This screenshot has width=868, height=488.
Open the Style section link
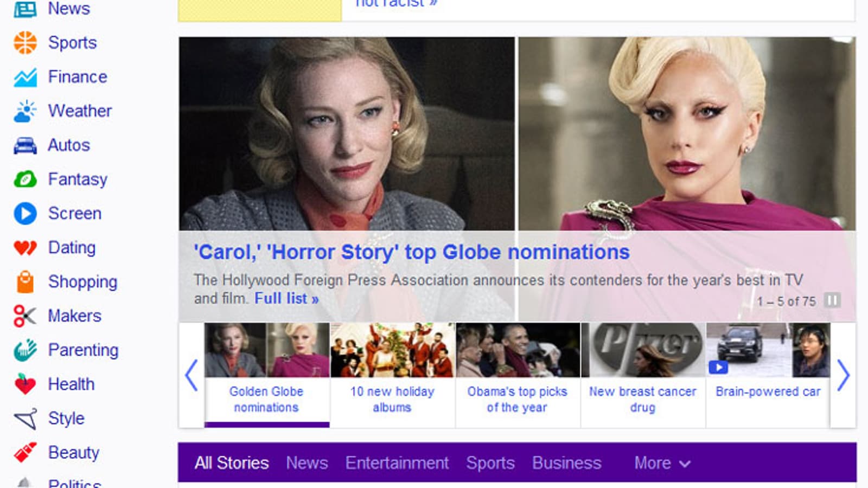[x=66, y=419]
